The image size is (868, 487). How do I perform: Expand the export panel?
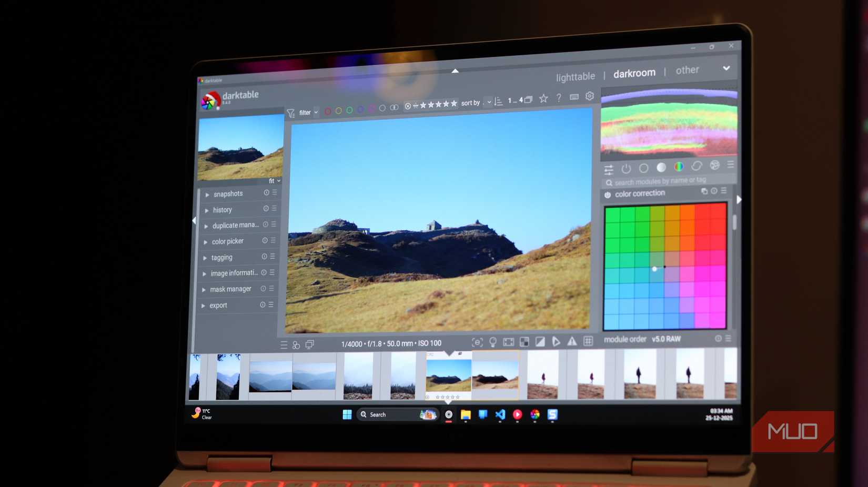pyautogui.click(x=218, y=305)
